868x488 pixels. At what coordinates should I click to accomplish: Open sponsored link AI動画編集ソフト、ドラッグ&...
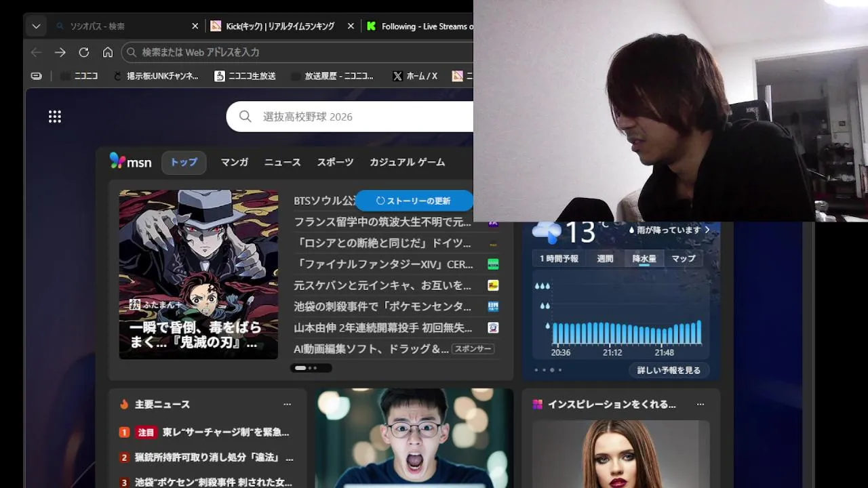pyautogui.click(x=371, y=349)
